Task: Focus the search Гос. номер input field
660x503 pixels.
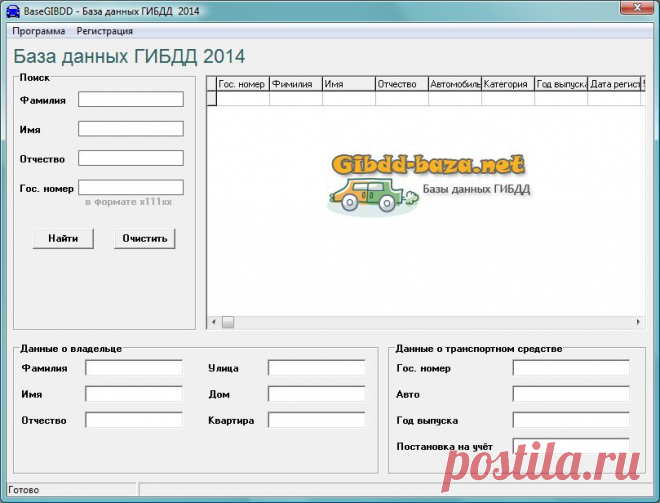Action: (131, 188)
